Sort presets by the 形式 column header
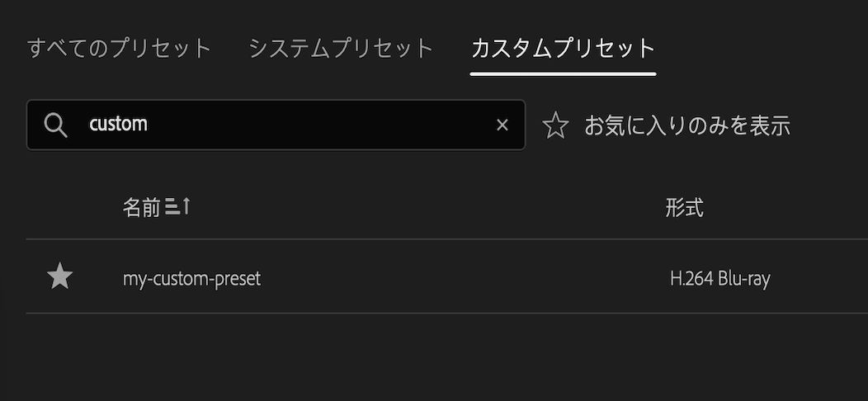 (684, 208)
